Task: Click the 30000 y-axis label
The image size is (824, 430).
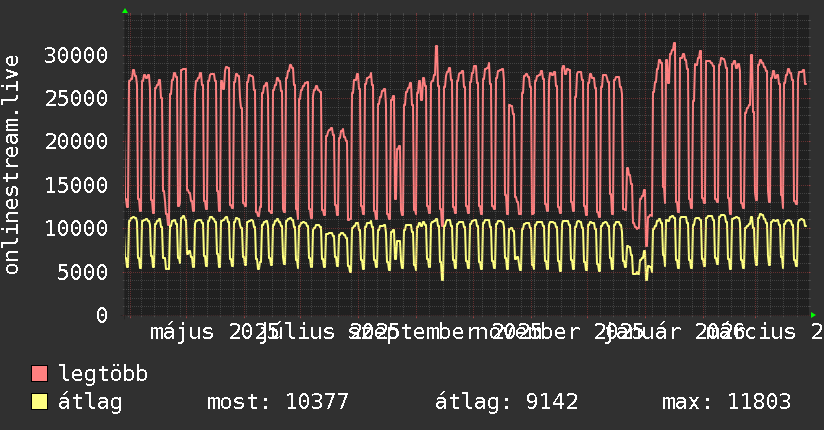Action: pos(76,55)
